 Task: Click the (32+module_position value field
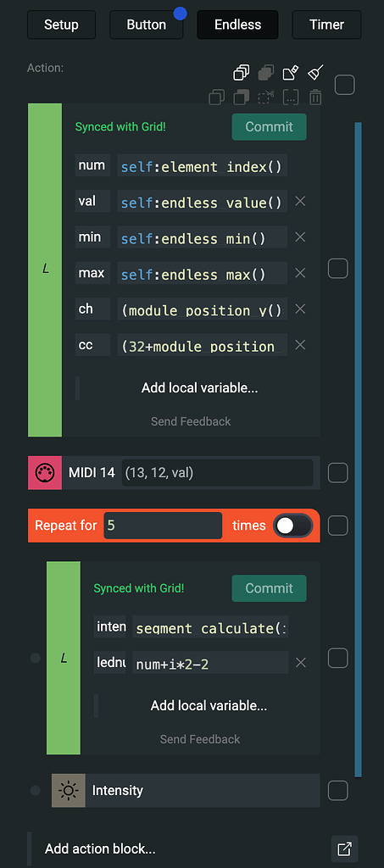202,346
